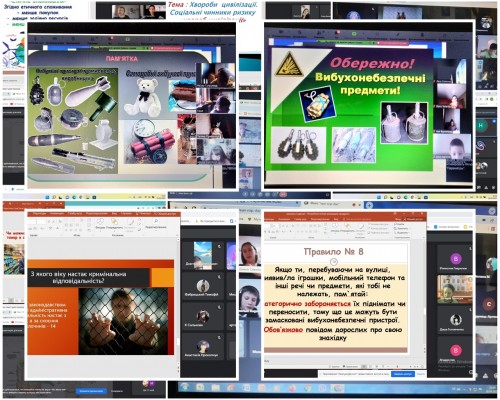The width and height of the screenshot is (500, 400).
Task: Click the blue button in the bar below Правило № 8
Action: [x=403, y=374]
